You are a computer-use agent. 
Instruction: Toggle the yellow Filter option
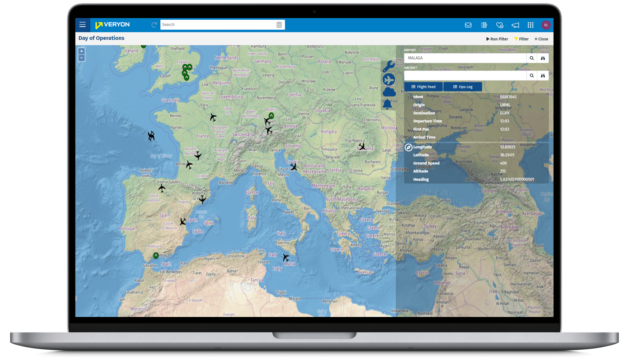click(521, 39)
